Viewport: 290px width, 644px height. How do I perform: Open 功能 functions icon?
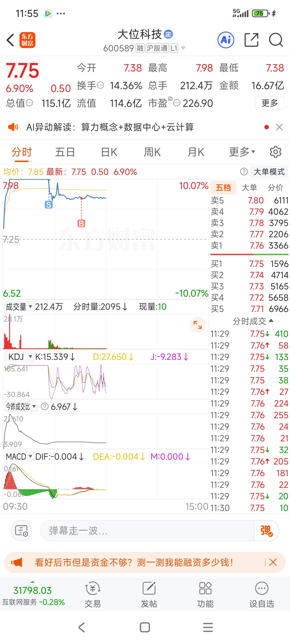205,594
